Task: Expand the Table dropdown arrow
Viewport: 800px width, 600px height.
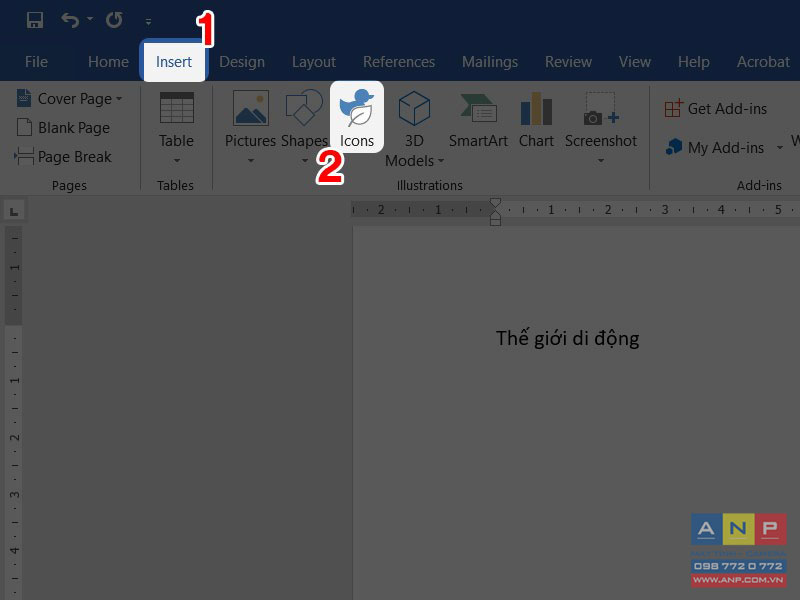Action: pos(177,161)
